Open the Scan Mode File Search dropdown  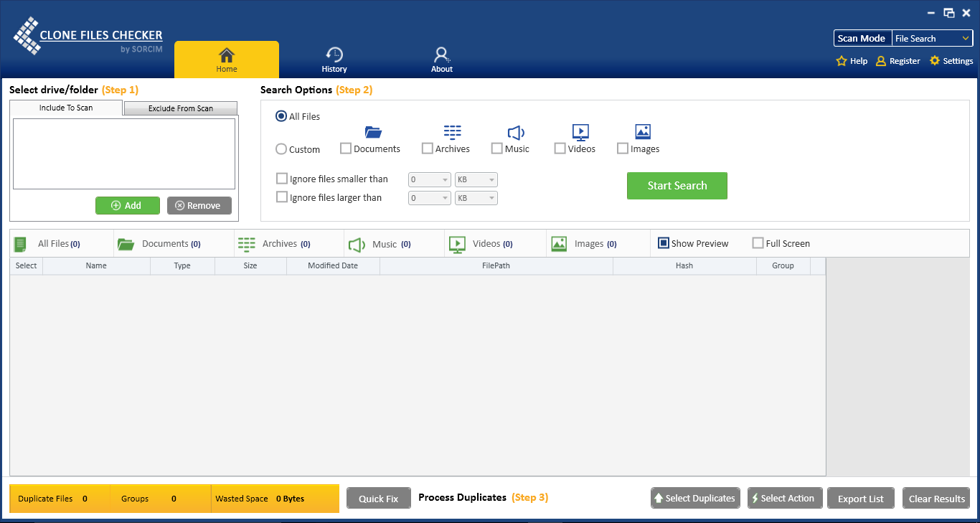tap(932, 38)
